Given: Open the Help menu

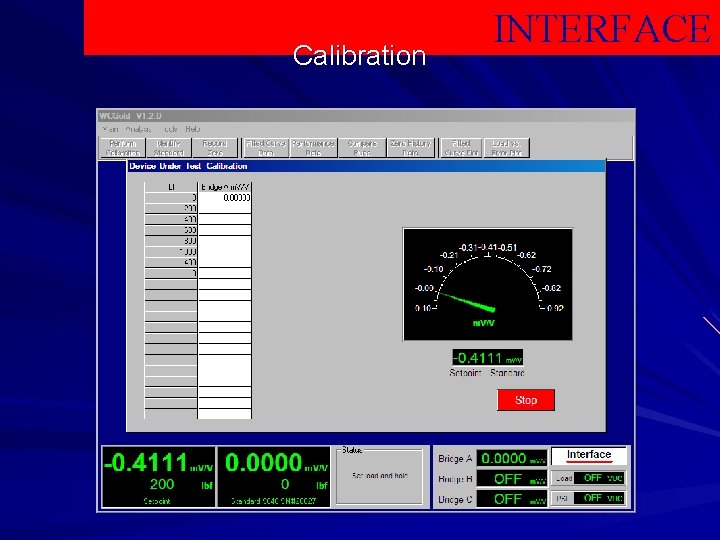Looking at the screenshot, I should [x=193, y=129].
